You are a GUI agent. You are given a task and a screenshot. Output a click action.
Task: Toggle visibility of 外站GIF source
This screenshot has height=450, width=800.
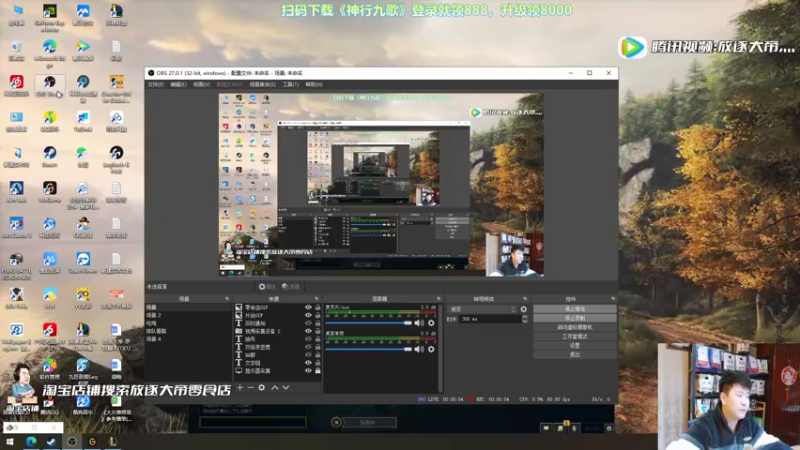[x=308, y=315]
